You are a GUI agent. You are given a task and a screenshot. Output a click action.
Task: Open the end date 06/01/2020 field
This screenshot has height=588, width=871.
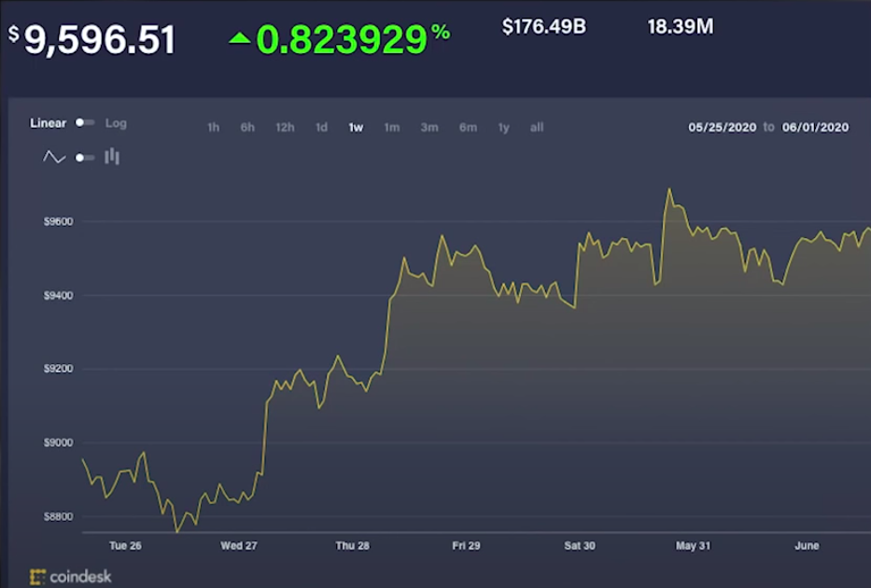tap(815, 127)
